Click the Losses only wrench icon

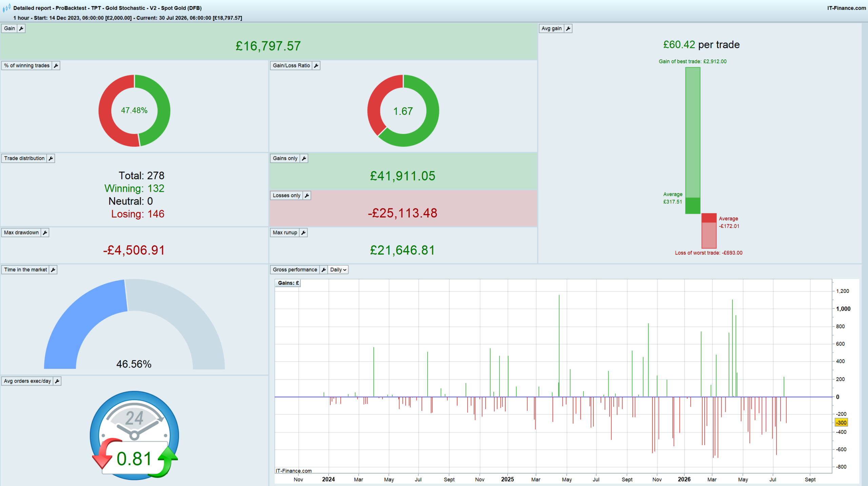(x=307, y=195)
